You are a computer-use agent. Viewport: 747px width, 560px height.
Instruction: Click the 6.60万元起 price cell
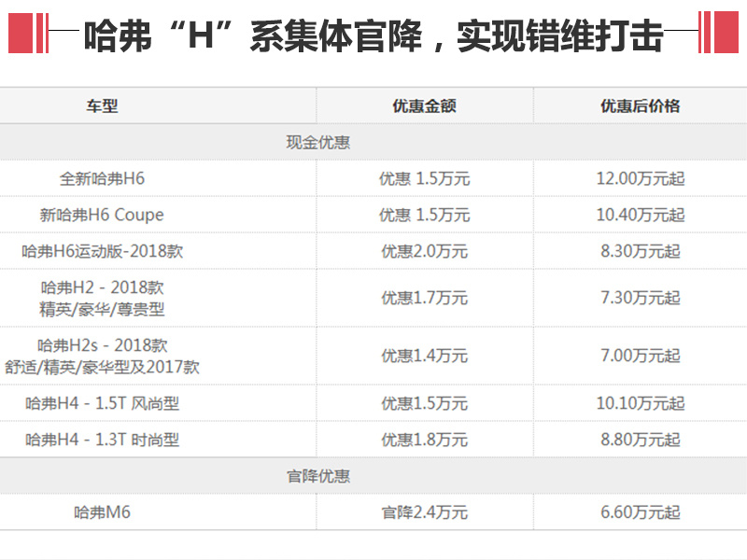click(641, 512)
